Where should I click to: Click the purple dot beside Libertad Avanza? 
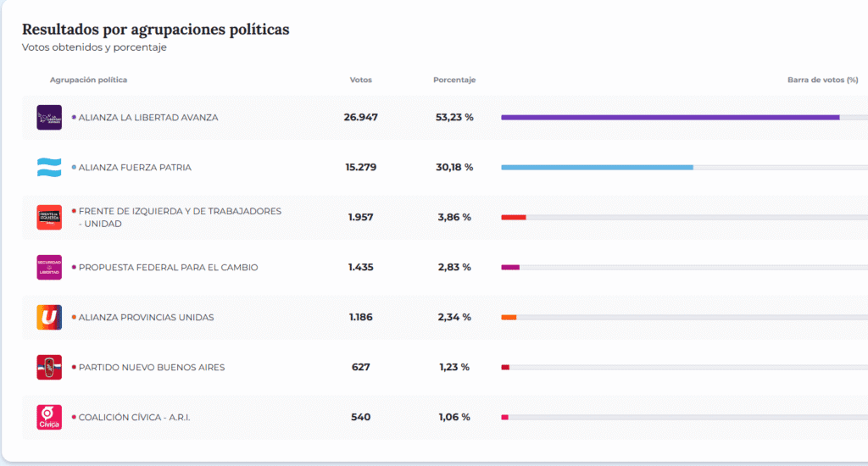pyautogui.click(x=74, y=117)
